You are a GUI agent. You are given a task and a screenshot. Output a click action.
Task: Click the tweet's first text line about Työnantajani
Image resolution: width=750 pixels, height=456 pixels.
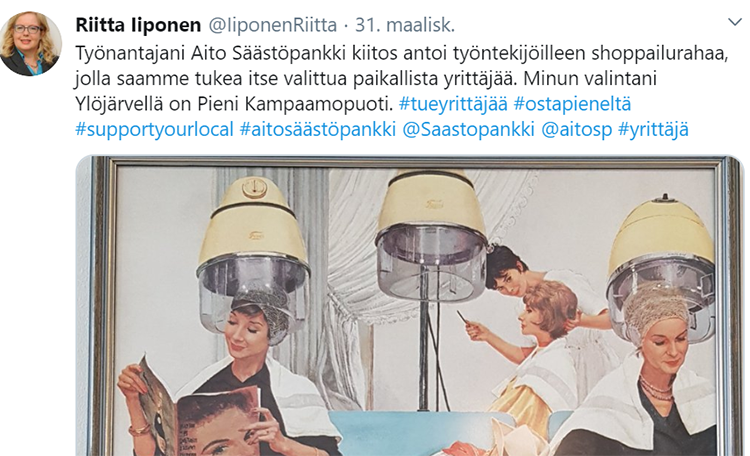(401, 53)
